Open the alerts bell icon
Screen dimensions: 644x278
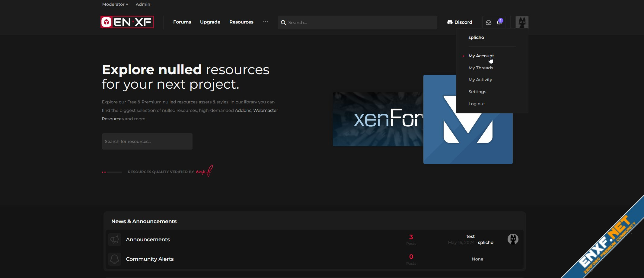[x=499, y=23]
